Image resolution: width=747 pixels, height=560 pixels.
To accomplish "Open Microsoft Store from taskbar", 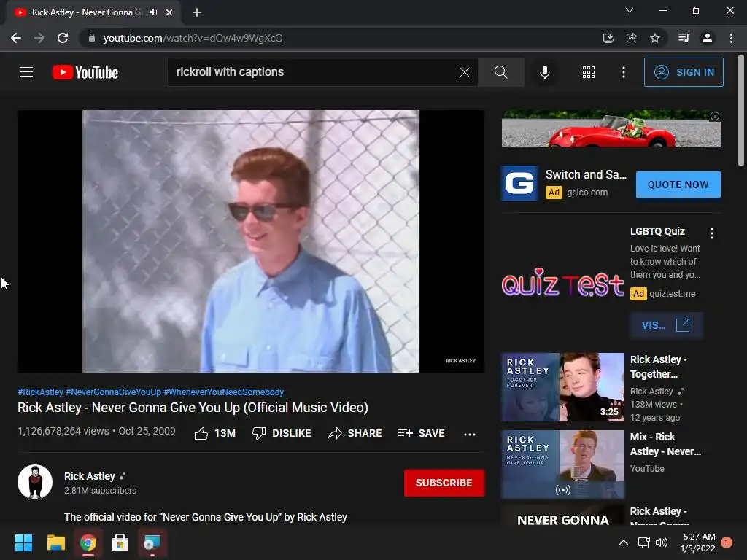I will tap(120, 542).
